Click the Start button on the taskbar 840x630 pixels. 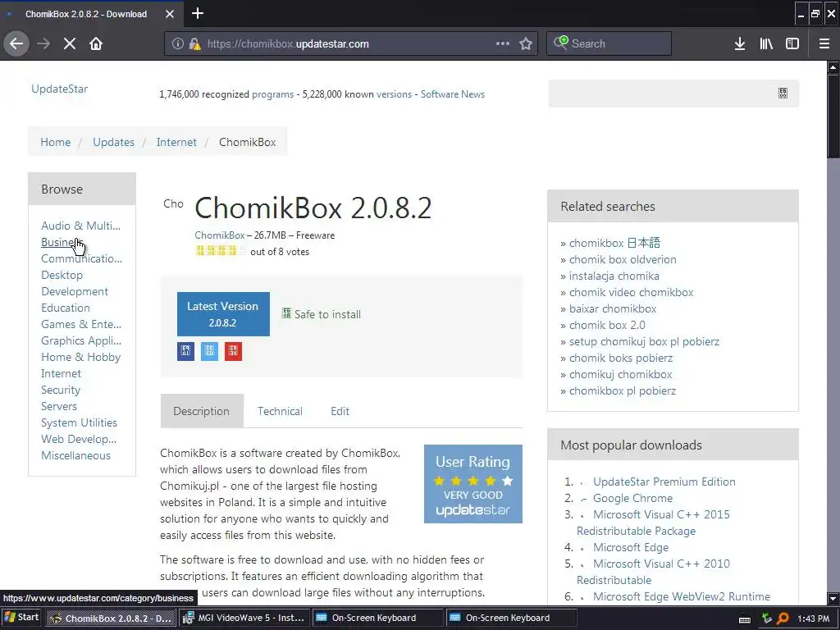click(21, 617)
